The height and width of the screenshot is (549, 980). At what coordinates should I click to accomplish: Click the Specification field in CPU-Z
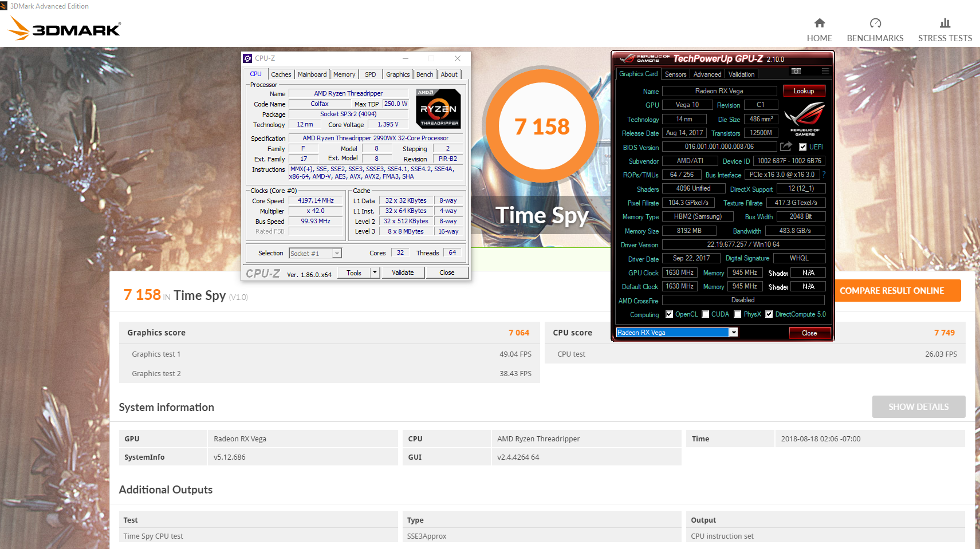(376, 138)
